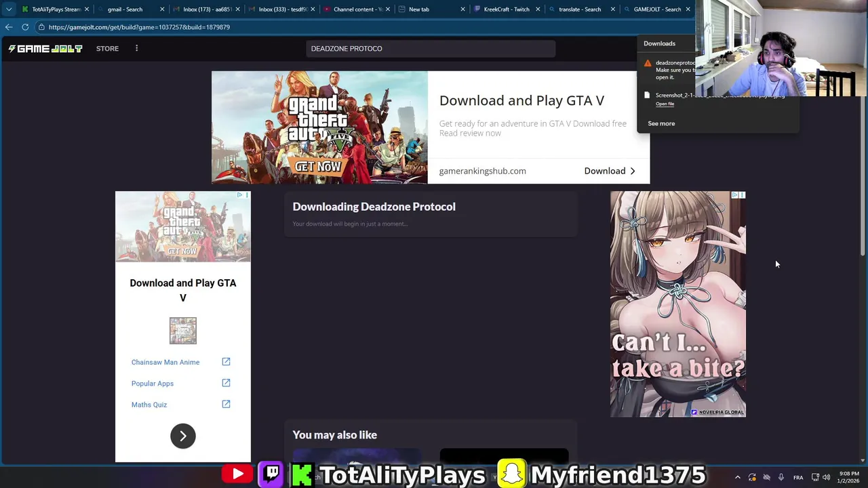Image resolution: width=868 pixels, height=488 pixels.
Task: Close the TotAliTyPlays Stream tab
Action: (x=87, y=9)
